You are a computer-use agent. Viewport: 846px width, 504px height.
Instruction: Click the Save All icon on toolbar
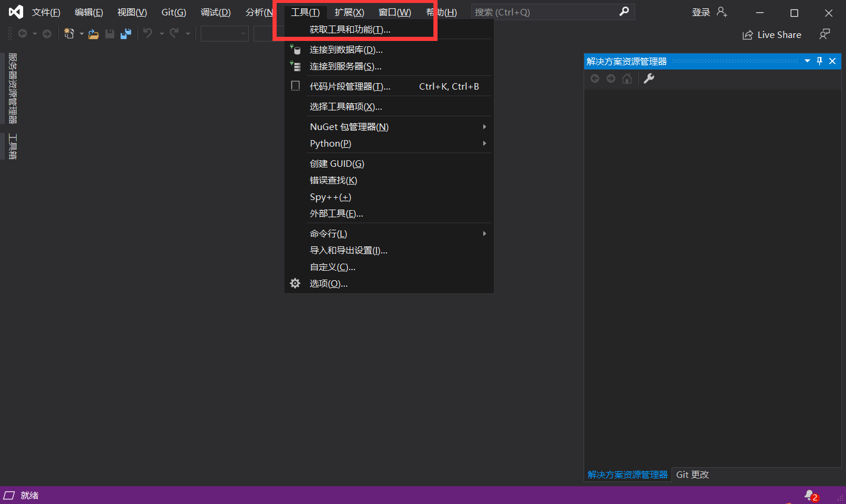(125, 34)
